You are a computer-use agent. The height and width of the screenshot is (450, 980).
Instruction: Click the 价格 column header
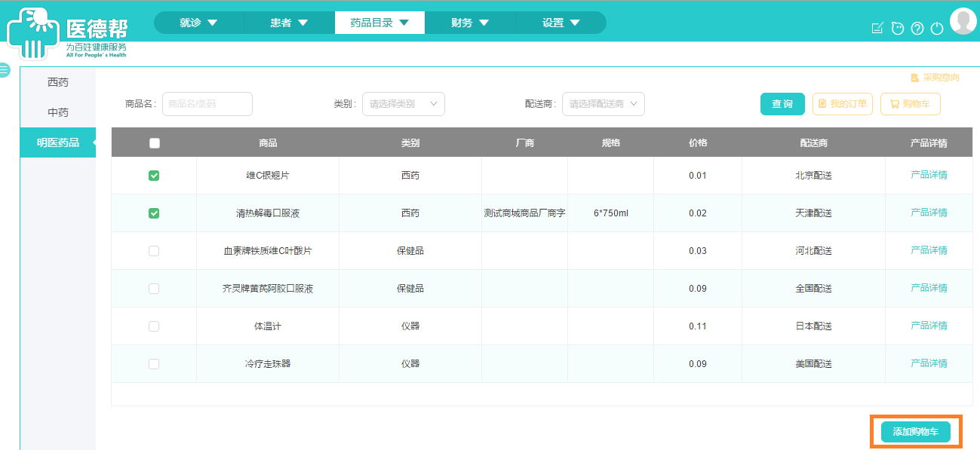[x=698, y=143]
